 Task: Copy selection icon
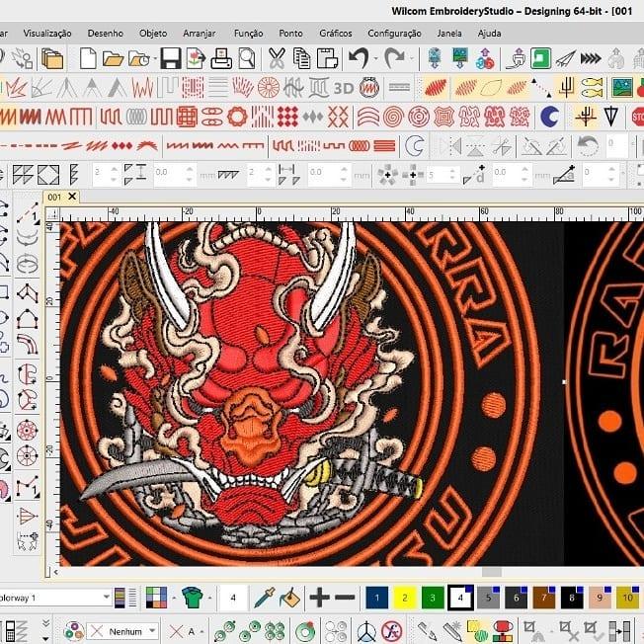pyautogui.click(x=302, y=58)
